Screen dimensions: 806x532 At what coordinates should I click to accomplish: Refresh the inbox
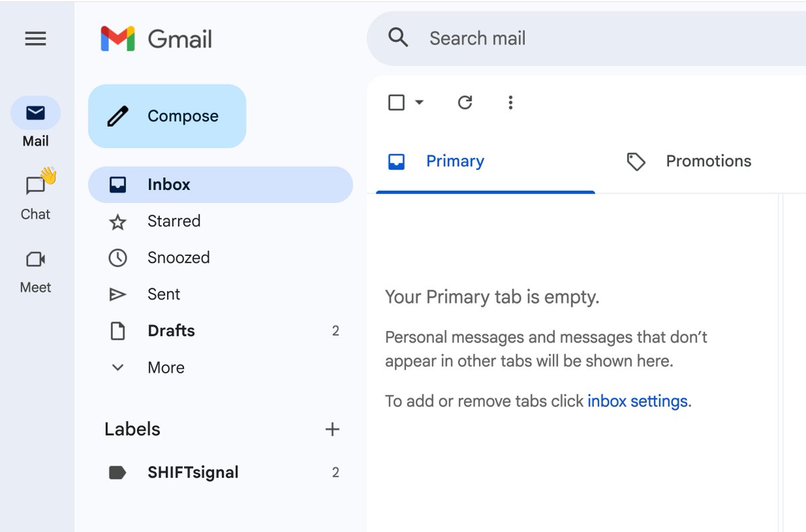465,102
